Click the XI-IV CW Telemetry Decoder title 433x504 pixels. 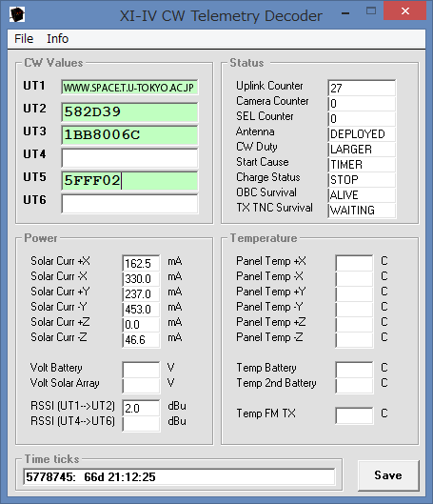point(221,16)
